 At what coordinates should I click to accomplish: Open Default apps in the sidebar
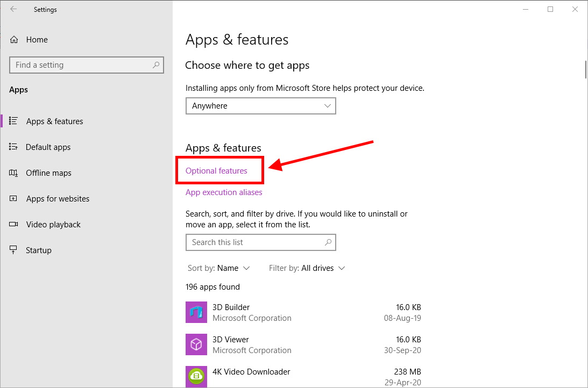tap(48, 147)
